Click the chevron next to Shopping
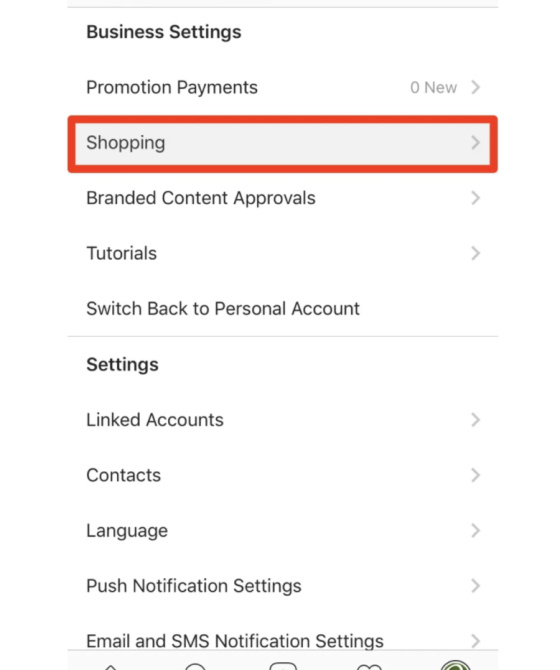560x670 pixels. pos(475,143)
